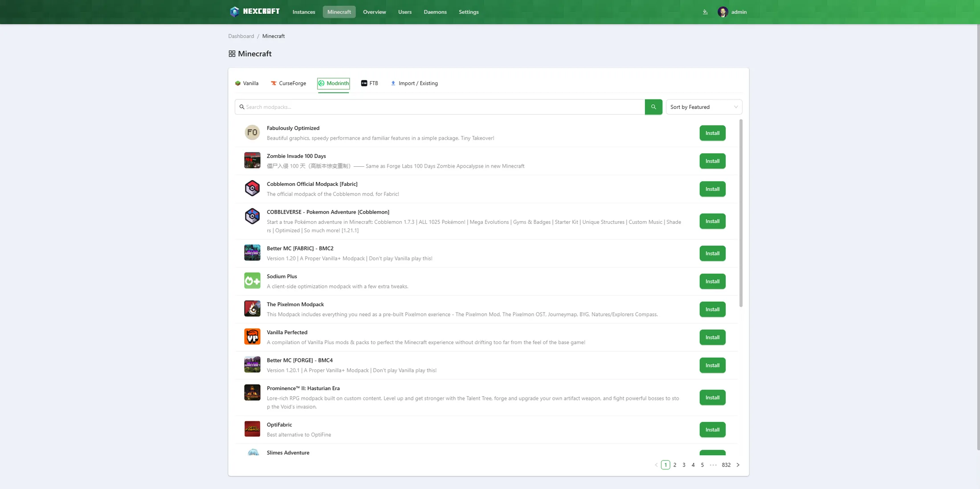The image size is (980, 489).
Task: Open the Sort by Featured dropdown
Action: click(704, 107)
